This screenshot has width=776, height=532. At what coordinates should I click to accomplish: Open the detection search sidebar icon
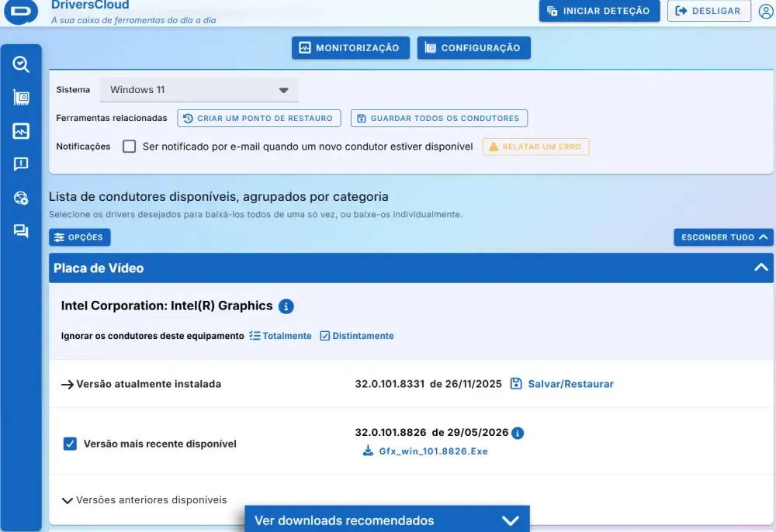(21, 64)
